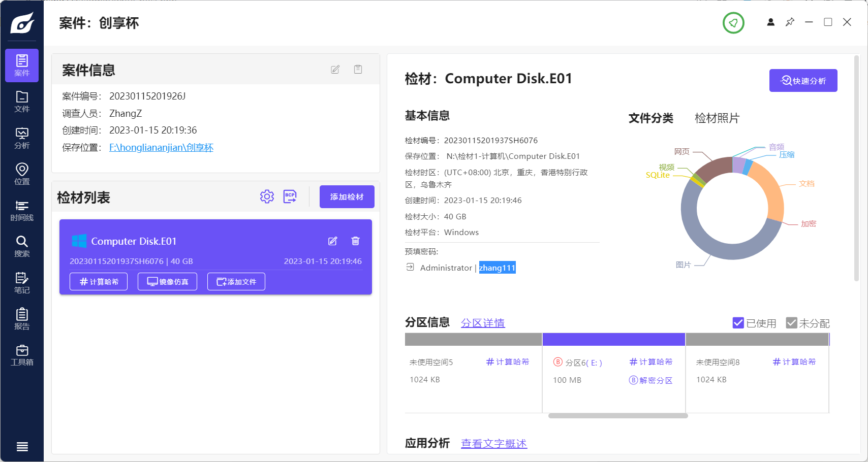Open the 工具箱 sidebar icon
This screenshot has width=868, height=462.
[22, 354]
